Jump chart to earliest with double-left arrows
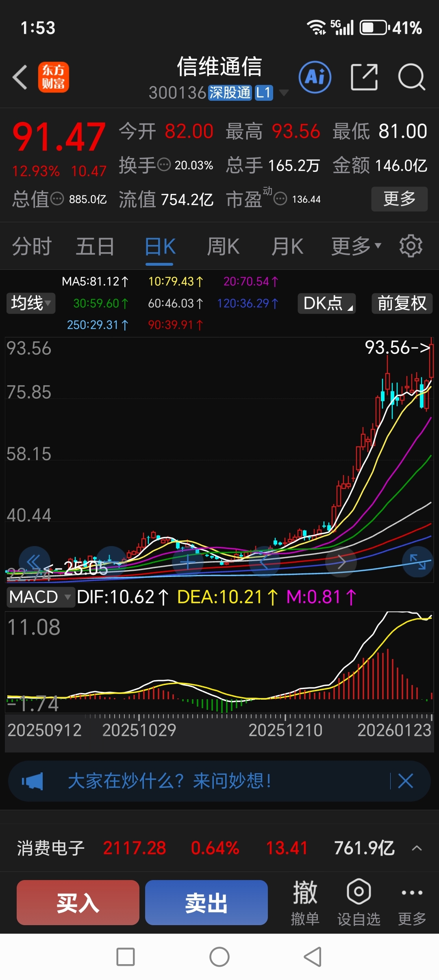 point(34,562)
